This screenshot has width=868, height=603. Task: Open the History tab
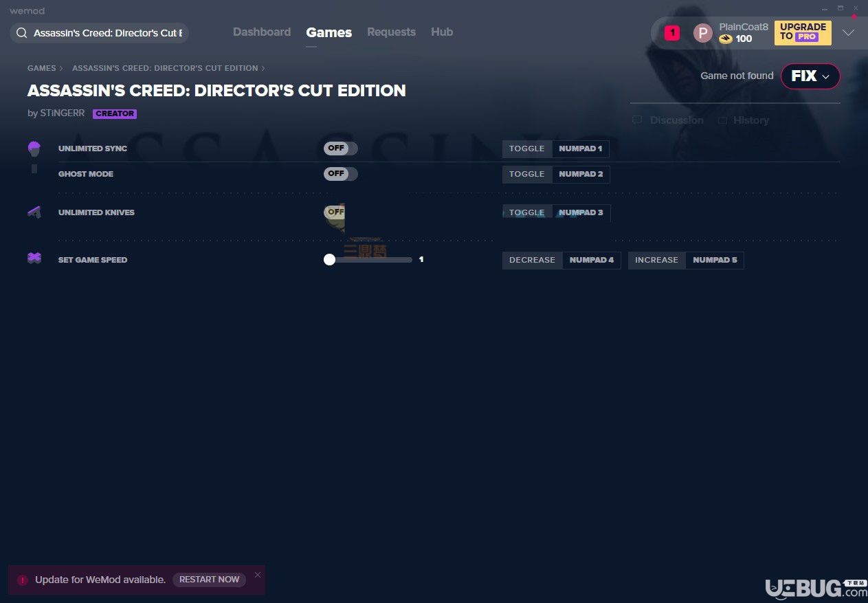(751, 120)
